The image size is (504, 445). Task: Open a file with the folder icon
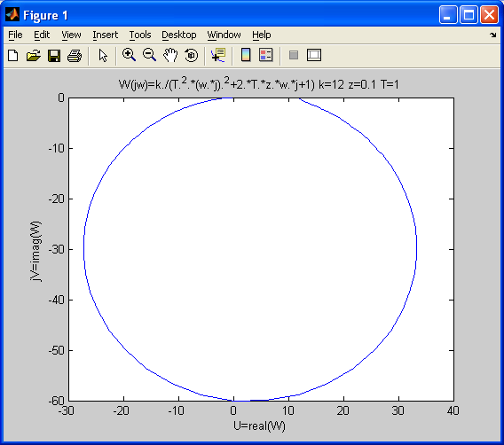click(34, 55)
